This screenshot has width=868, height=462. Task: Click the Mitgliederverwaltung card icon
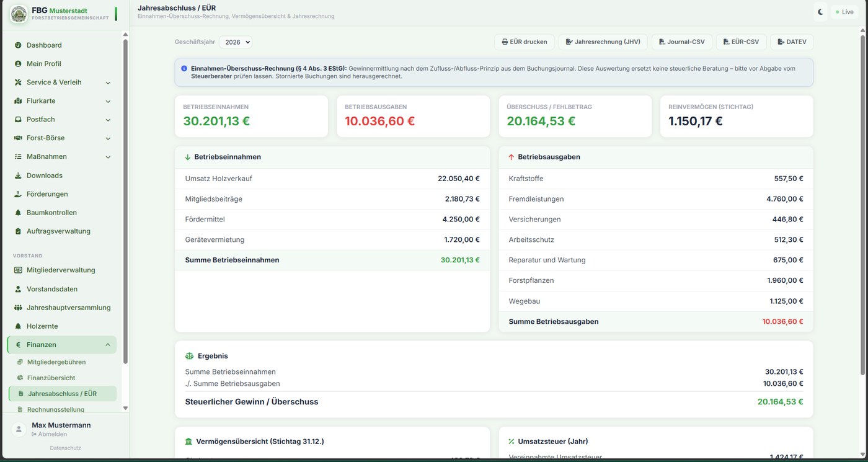point(18,270)
